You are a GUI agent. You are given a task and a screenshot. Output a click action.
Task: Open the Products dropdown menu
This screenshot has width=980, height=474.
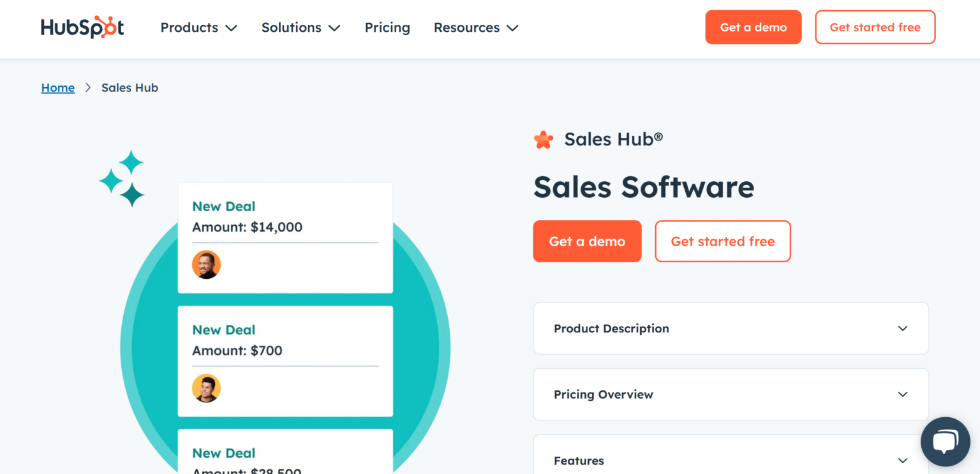(x=198, y=27)
